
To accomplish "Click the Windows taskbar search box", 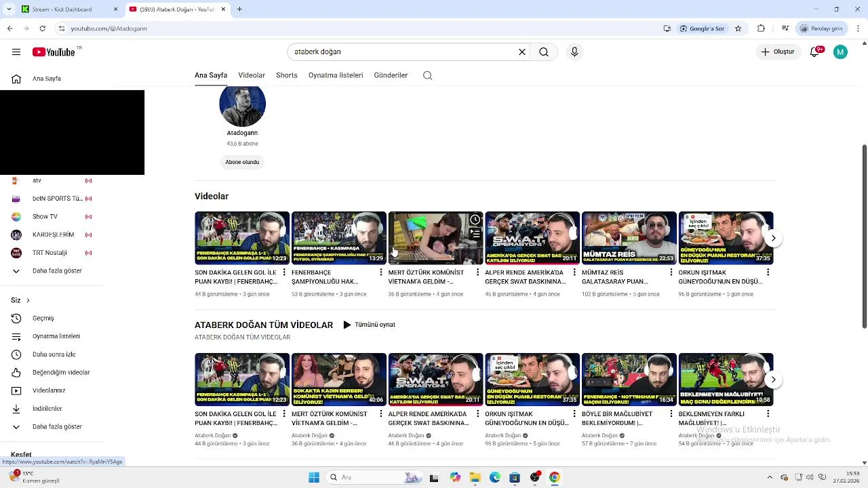I will click(373, 477).
